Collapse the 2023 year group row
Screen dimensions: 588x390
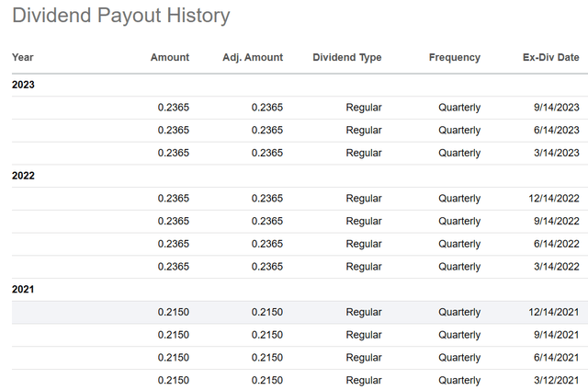pos(24,85)
